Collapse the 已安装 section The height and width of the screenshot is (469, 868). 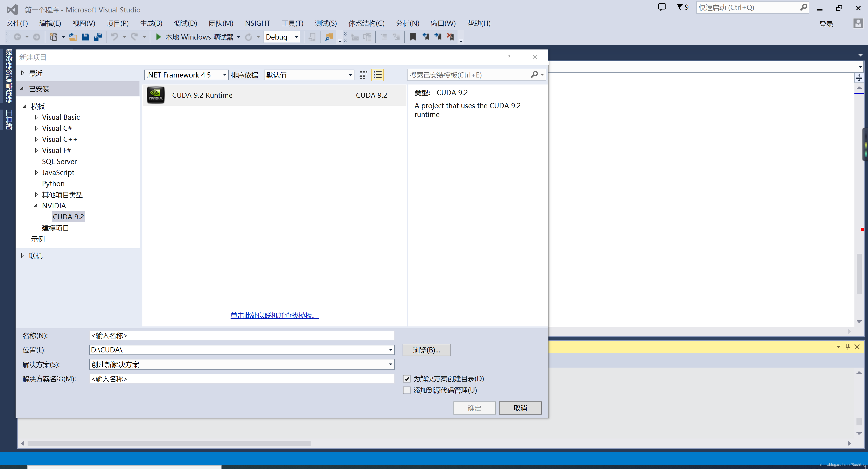pos(22,89)
